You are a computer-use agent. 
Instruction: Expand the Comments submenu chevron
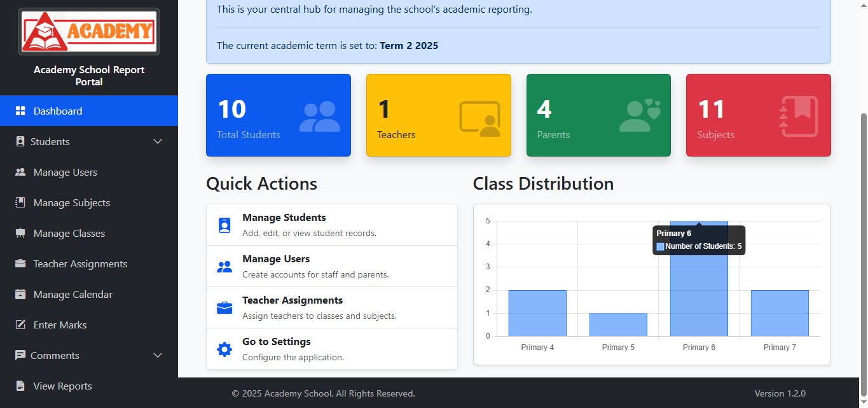click(158, 355)
